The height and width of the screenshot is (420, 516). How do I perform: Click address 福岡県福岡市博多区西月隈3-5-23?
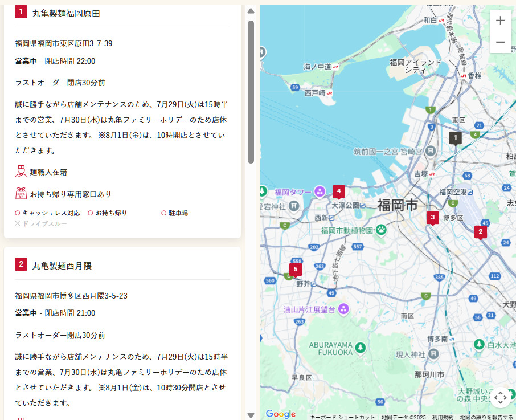71,296
